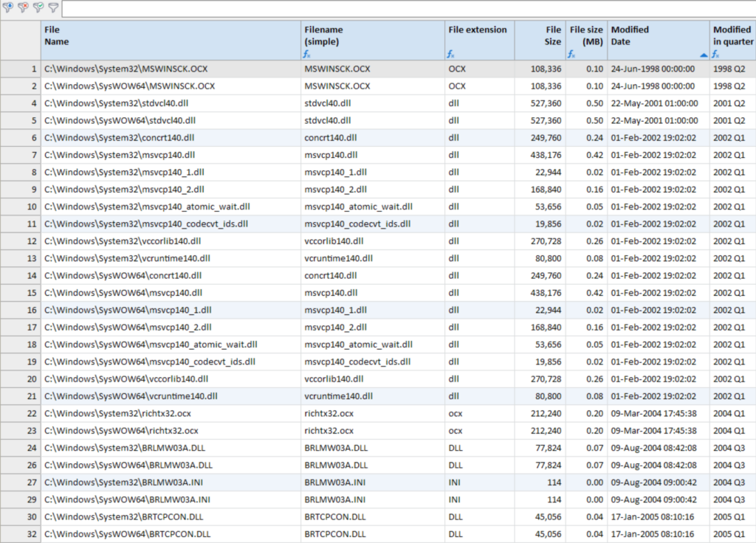Toggle sort arrow in Modified Date header
The image size is (756, 543).
click(x=703, y=55)
